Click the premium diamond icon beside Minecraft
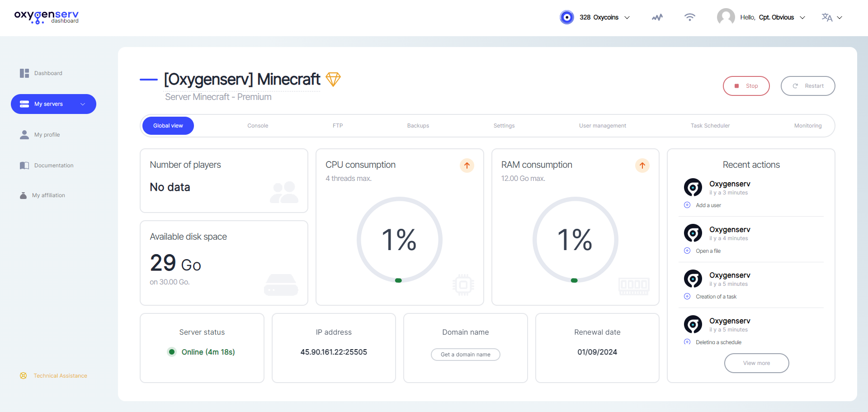This screenshot has width=868, height=412. [x=333, y=79]
